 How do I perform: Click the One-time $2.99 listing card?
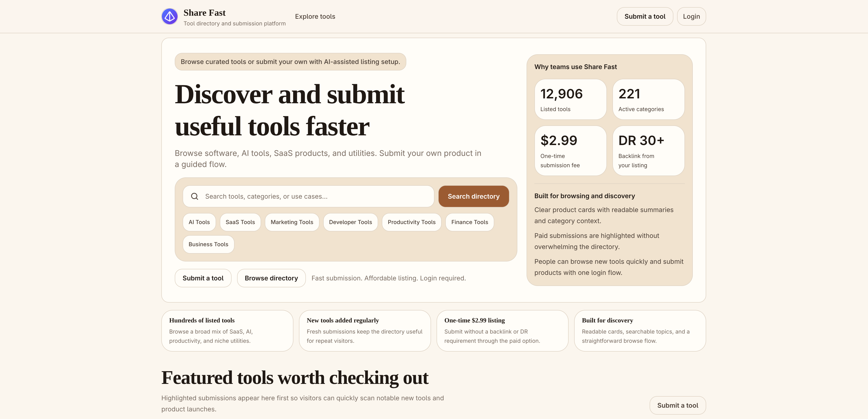click(502, 331)
